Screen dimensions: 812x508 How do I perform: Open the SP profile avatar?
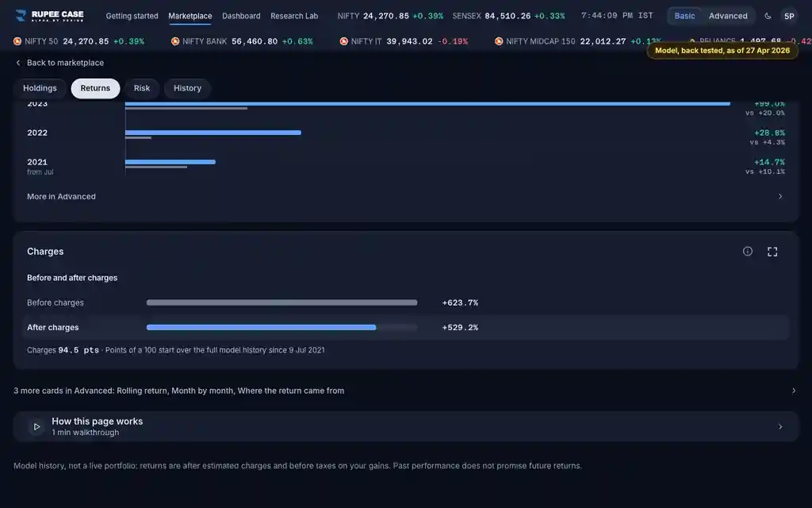[789, 16]
